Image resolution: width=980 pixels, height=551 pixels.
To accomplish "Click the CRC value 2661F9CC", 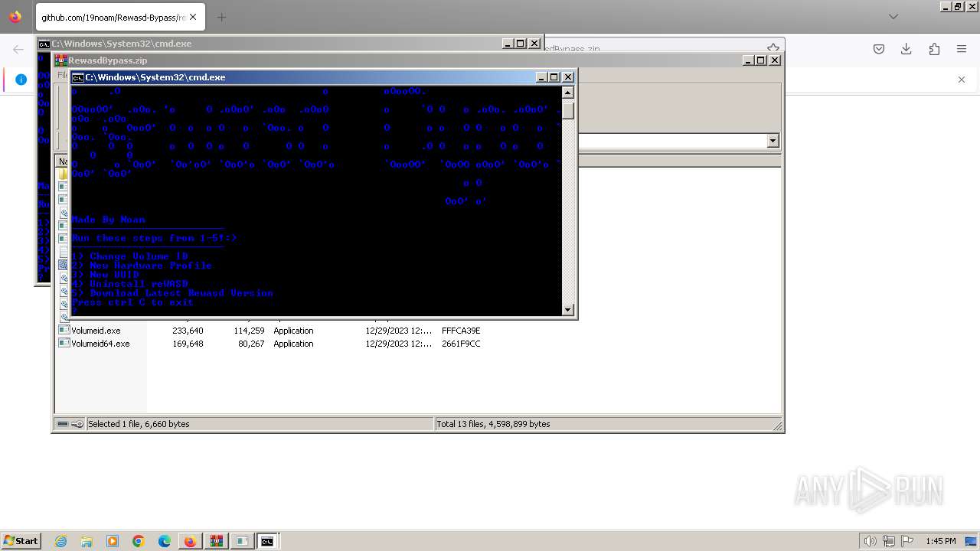I will coord(461,344).
